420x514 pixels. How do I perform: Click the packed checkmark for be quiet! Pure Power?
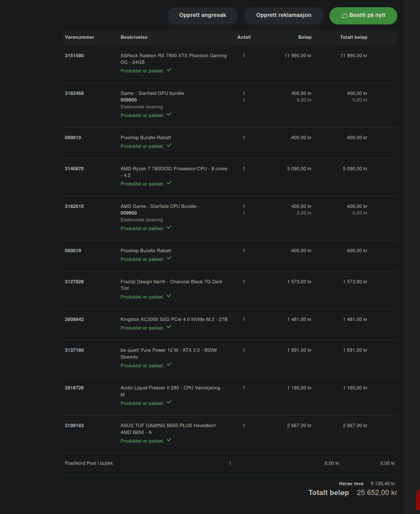(169, 364)
